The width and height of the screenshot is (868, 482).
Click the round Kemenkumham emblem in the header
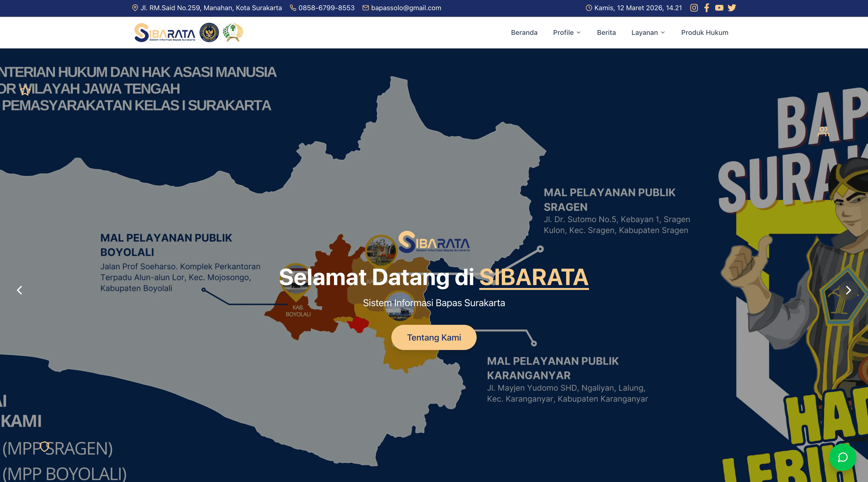coord(209,33)
